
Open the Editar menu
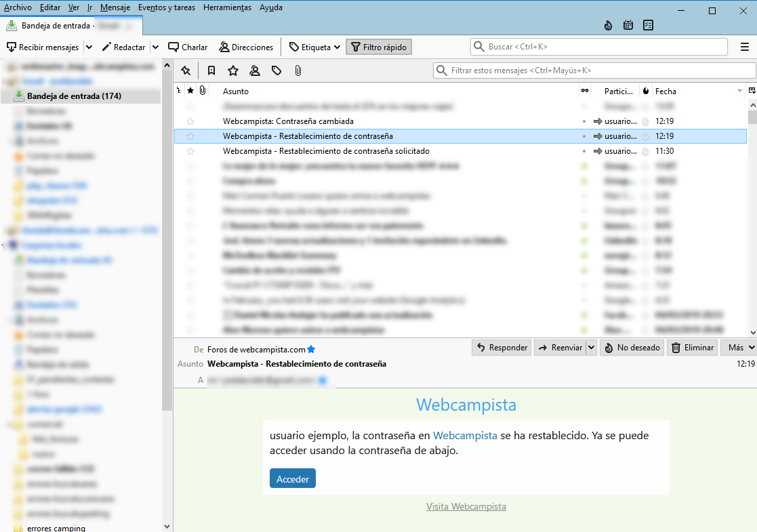click(x=50, y=7)
